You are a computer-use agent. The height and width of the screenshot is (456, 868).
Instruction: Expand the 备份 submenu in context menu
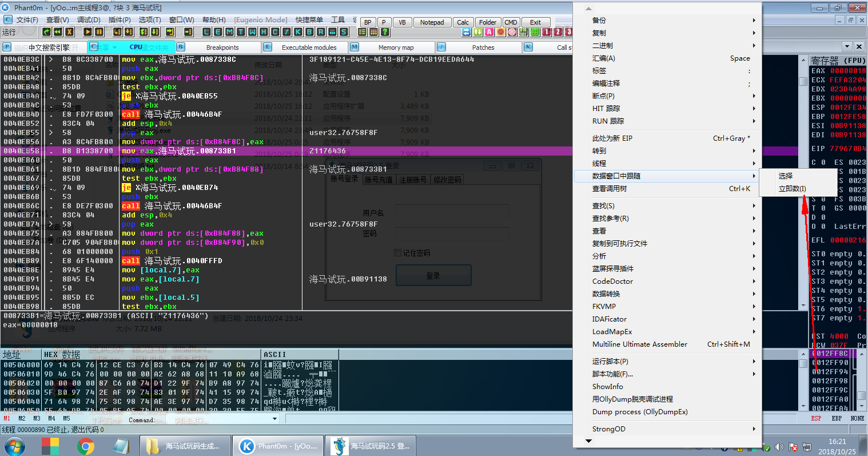[x=667, y=20]
